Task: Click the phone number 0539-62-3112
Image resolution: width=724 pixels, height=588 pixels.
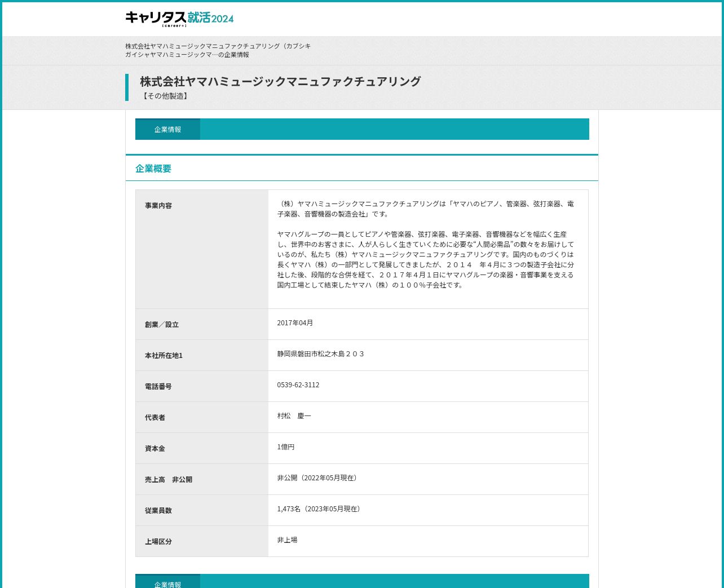Action: (298, 385)
